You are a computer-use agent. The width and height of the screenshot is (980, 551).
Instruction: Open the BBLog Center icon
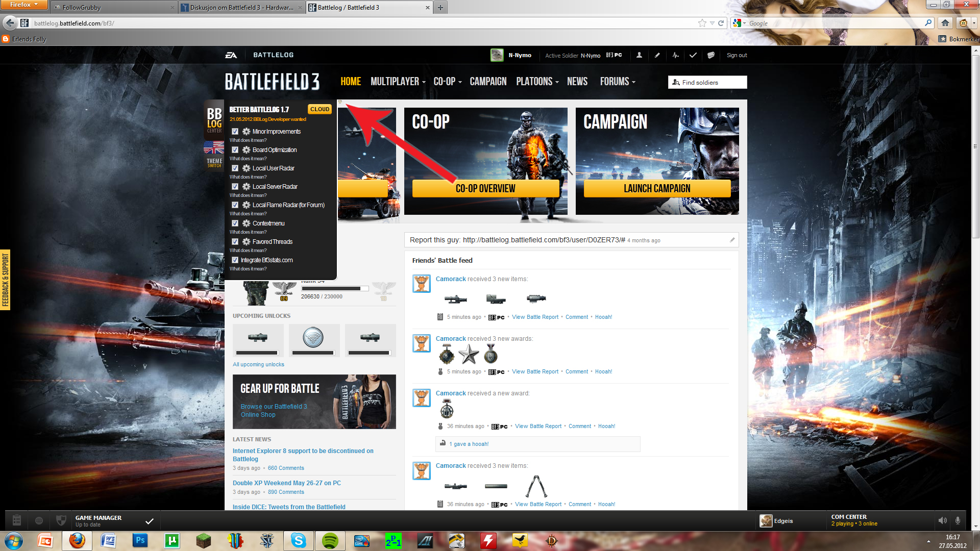[x=214, y=120]
